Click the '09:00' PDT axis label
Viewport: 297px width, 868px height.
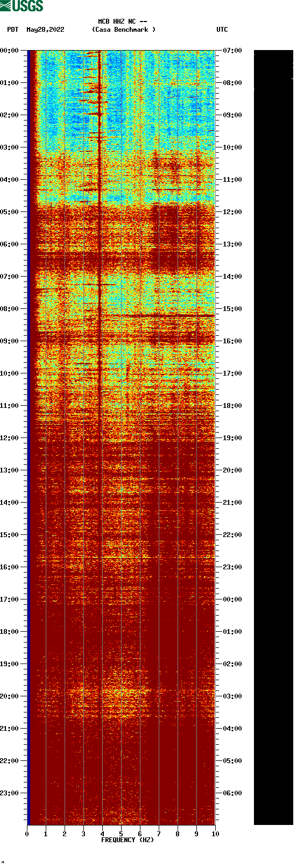10,341
